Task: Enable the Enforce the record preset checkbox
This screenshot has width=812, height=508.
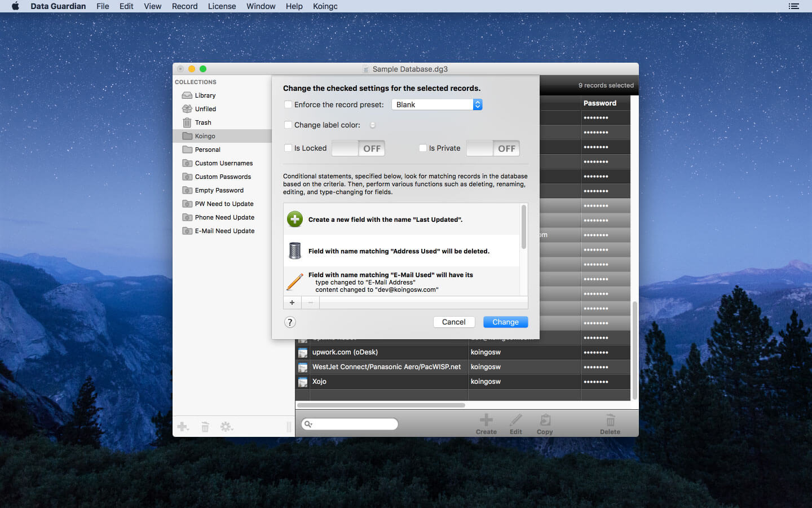Action: 288,104
